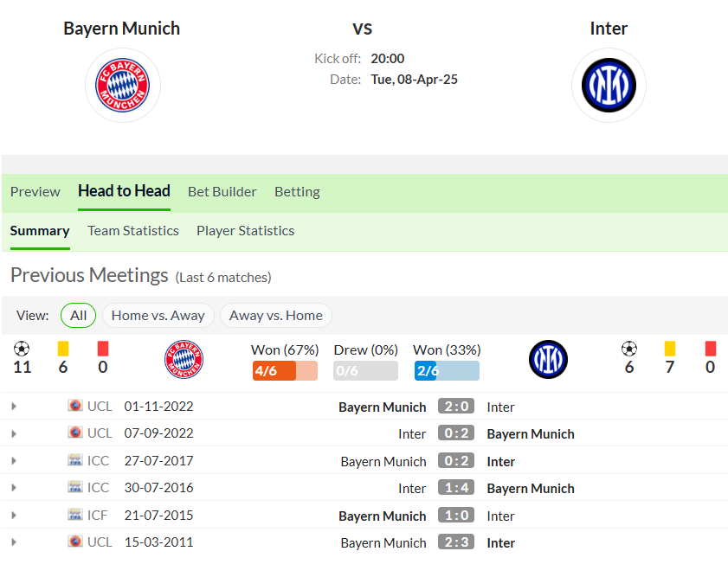Viewport: 728px width, 577px height.
Task: Click Inter's goals football icon above 6
Action: 629,349
